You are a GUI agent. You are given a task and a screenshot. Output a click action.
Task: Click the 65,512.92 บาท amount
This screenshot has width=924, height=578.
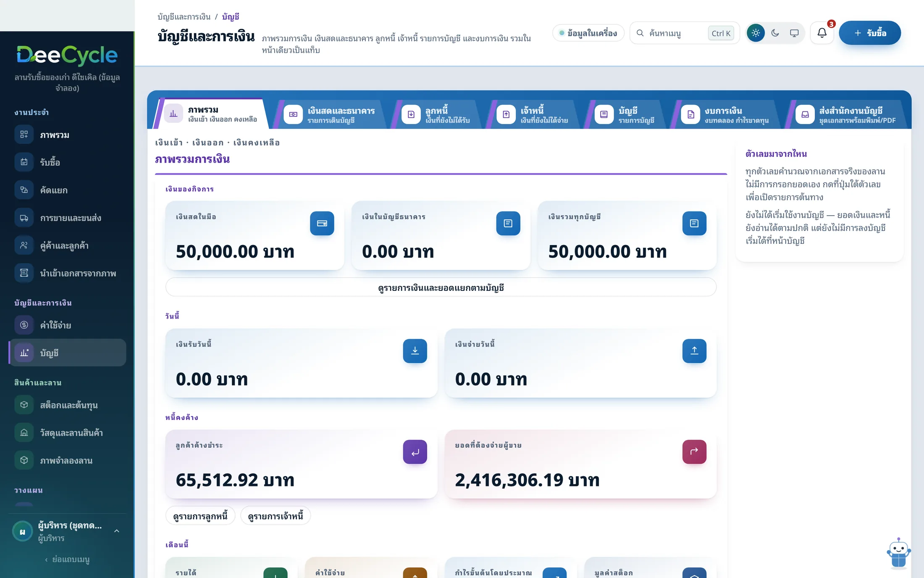click(x=235, y=480)
